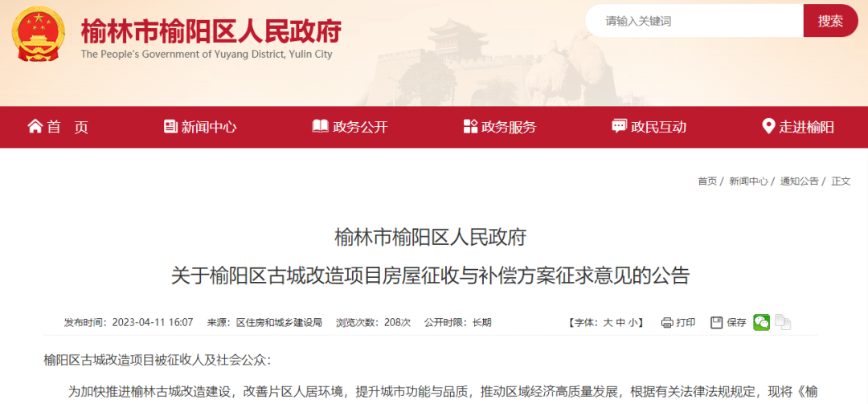Click the chat bubble icon beside 政民互动

(619, 126)
